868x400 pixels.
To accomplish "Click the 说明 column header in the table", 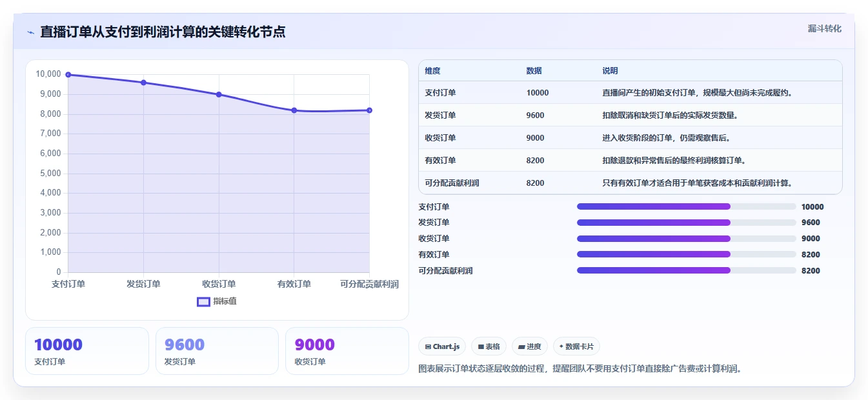I will pos(610,71).
